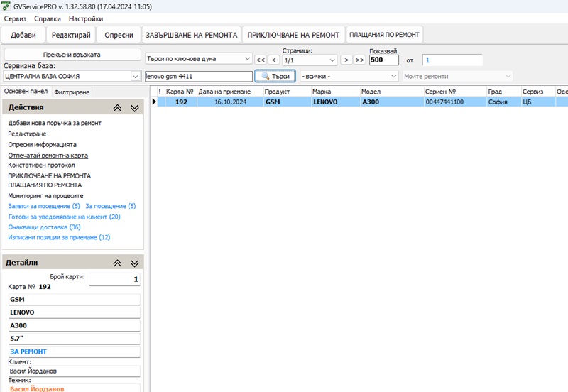Image resolution: width=568 pixels, height=392 pixels.
Task: Click ЗАВЪРШВАНЕ НА РЕМОНТА button
Action: (191, 35)
